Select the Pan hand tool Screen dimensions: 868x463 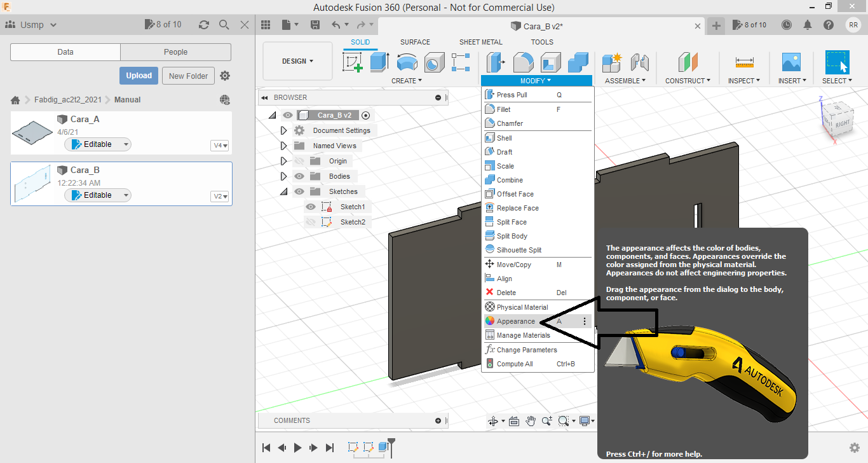(530, 421)
